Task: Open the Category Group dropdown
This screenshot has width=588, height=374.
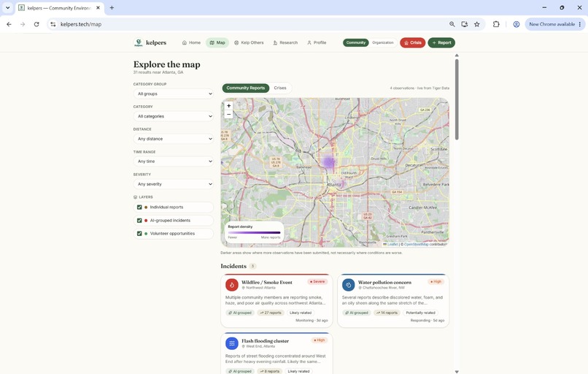Action: coord(174,94)
